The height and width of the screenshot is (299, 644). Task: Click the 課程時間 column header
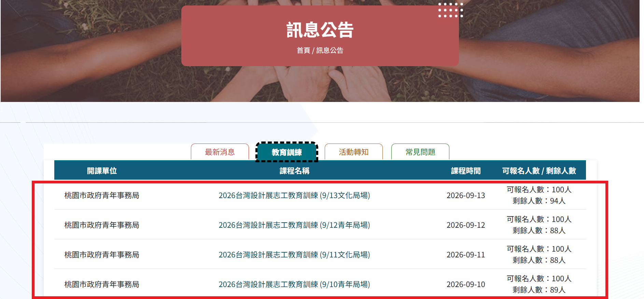coord(466,171)
